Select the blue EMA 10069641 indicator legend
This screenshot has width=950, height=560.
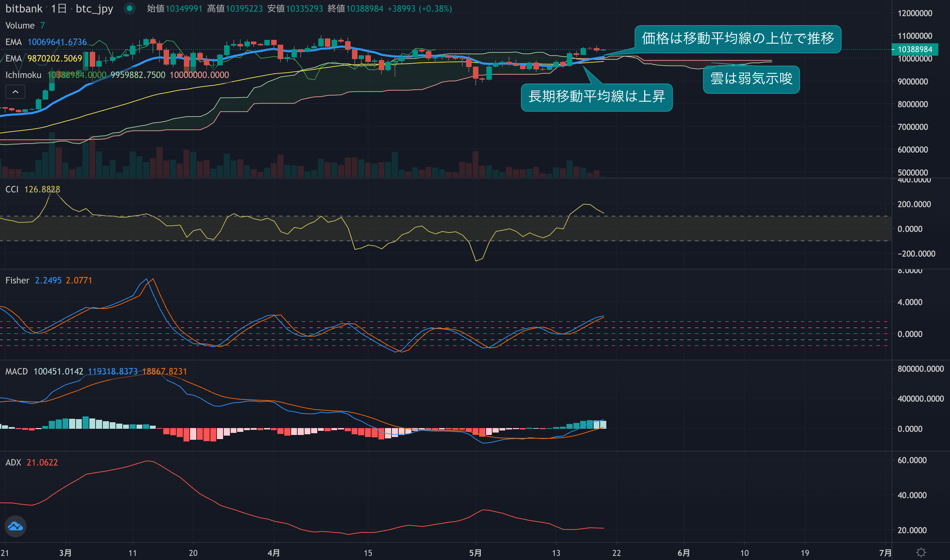click(14, 42)
